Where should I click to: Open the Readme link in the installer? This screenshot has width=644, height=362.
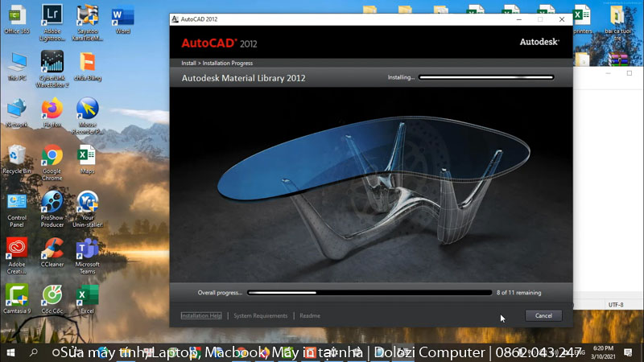click(310, 316)
